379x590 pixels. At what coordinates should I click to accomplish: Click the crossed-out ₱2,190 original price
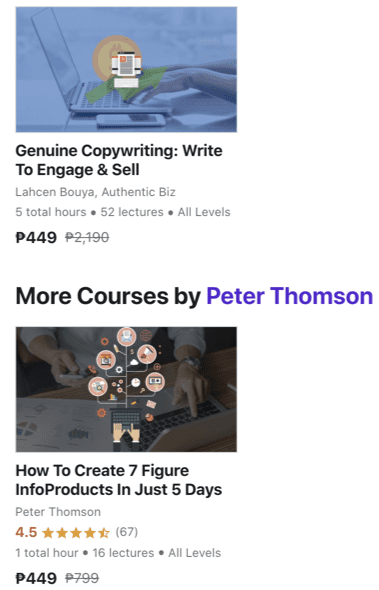pyautogui.click(x=87, y=237)
